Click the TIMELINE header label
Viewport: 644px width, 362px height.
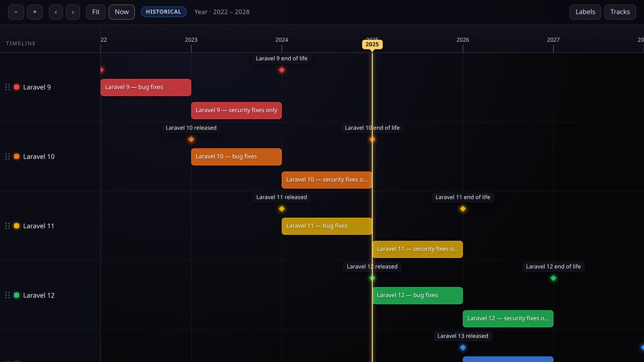click(x=21, y=43)
